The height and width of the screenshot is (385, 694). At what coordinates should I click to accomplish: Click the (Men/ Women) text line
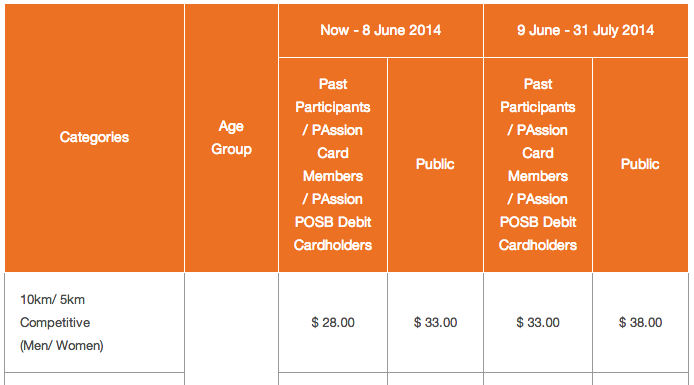(62, 346)
